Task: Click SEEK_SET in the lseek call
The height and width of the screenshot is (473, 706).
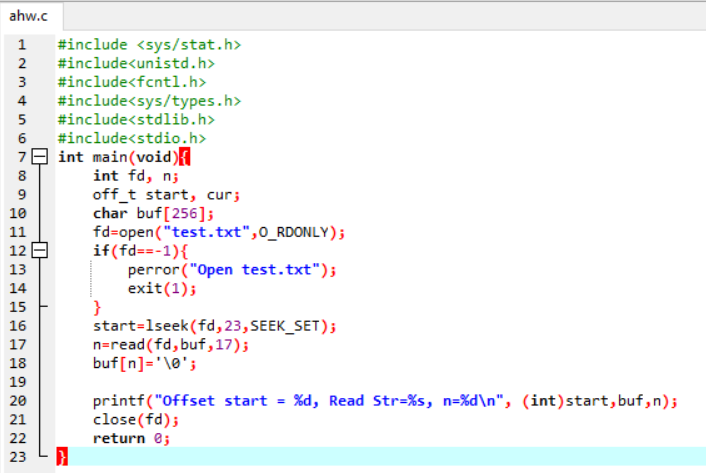Action: coord(285,326)
